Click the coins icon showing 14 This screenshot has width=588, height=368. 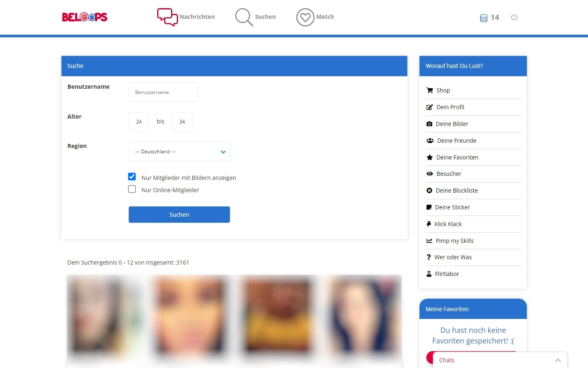(x=484, y=18)
